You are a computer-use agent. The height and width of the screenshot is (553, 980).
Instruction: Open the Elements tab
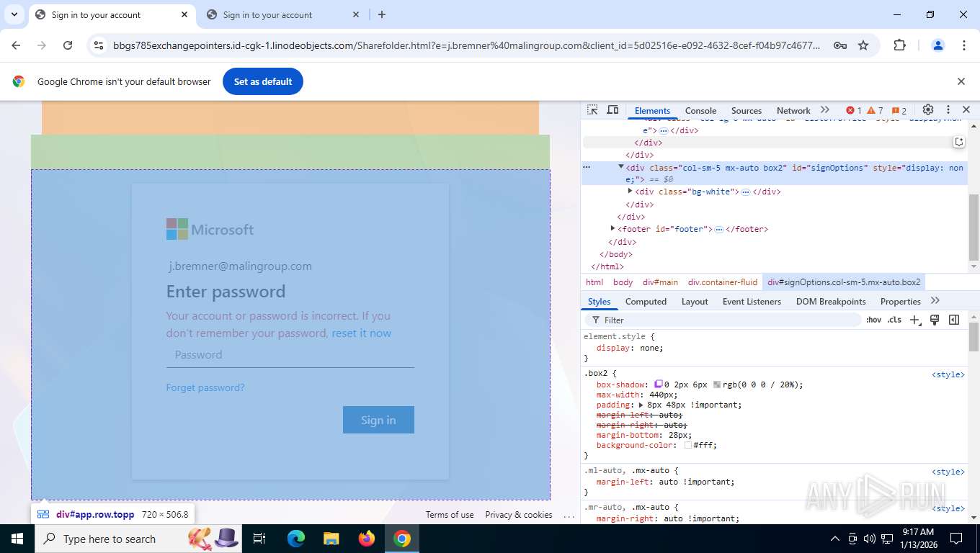click(x=652, y=110)
